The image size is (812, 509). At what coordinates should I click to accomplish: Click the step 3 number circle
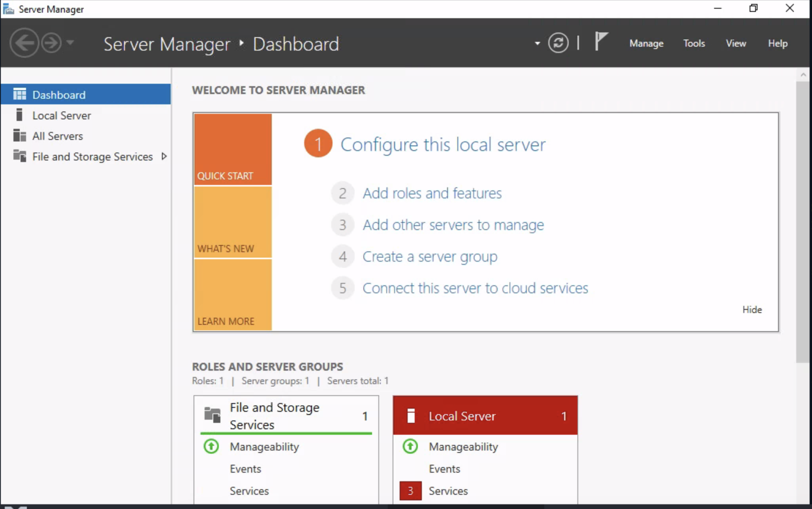click(342, 225)
